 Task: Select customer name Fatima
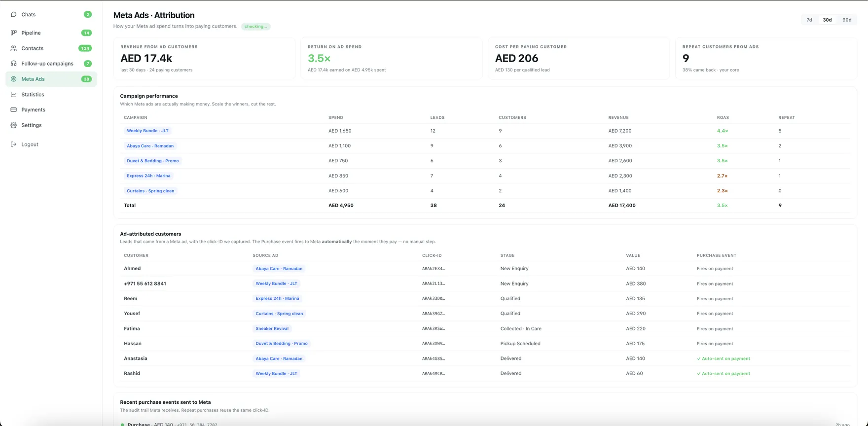pyautogui.click(x=132, y=329)
